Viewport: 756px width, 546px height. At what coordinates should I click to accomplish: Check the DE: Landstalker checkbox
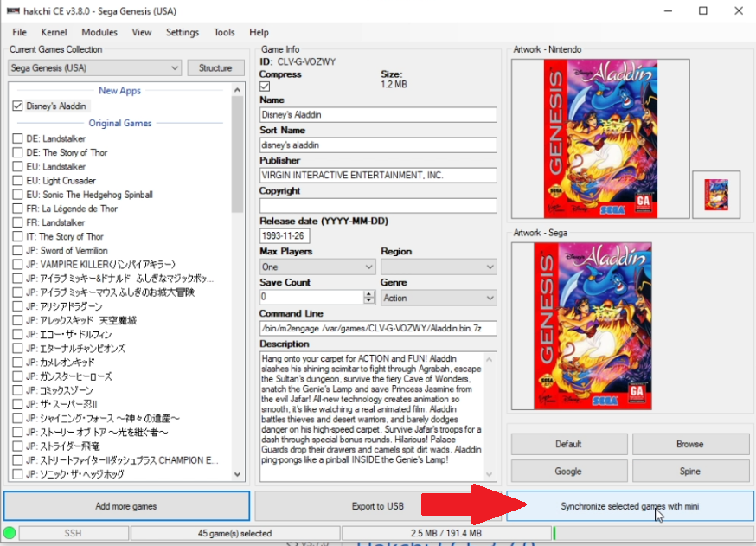[18, 139]
